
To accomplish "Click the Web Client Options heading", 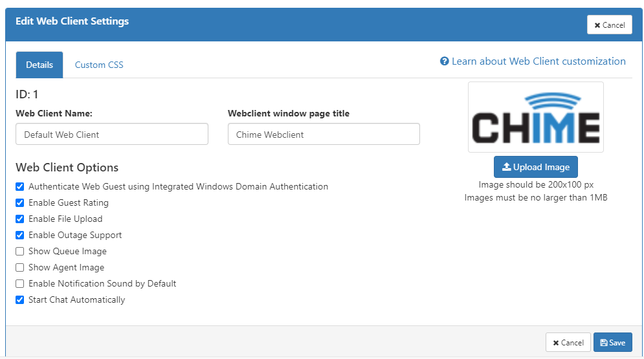I will pos(67,168).
